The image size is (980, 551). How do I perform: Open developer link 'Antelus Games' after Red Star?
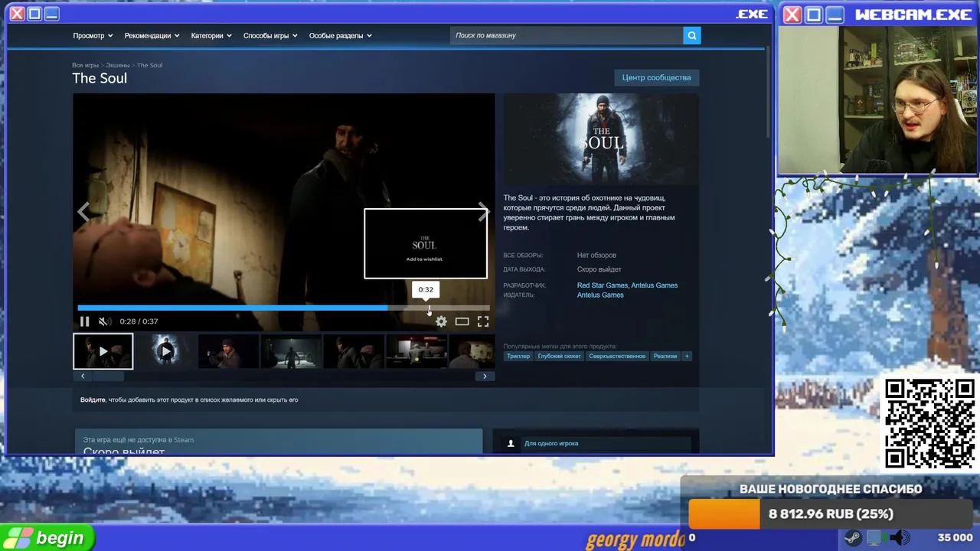point(655,285)
